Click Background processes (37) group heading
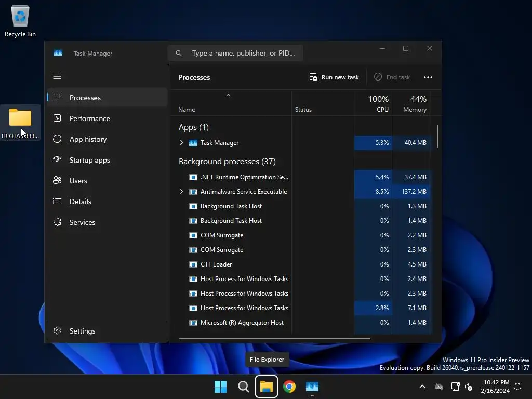 point(227,162)
